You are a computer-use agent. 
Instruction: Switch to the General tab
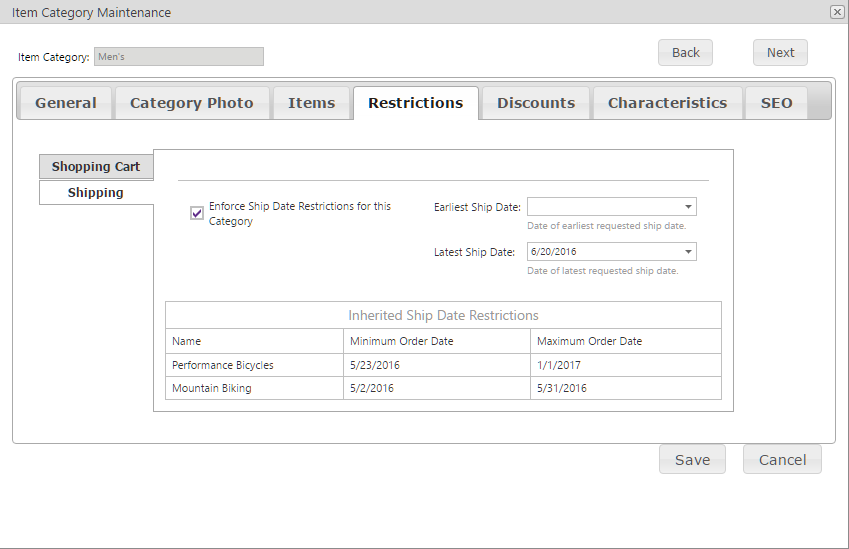pos(66,103)
